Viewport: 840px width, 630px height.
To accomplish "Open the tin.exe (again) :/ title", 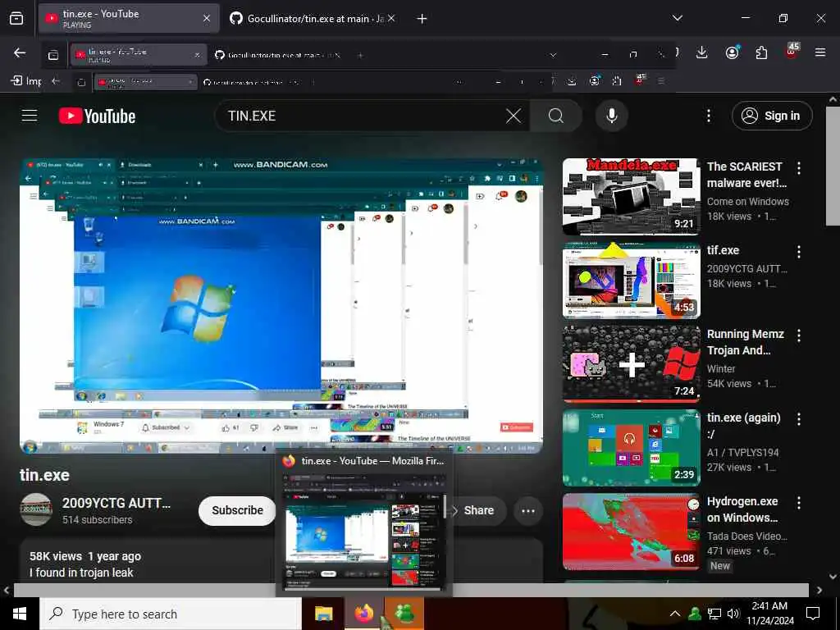I will point(743,426).
